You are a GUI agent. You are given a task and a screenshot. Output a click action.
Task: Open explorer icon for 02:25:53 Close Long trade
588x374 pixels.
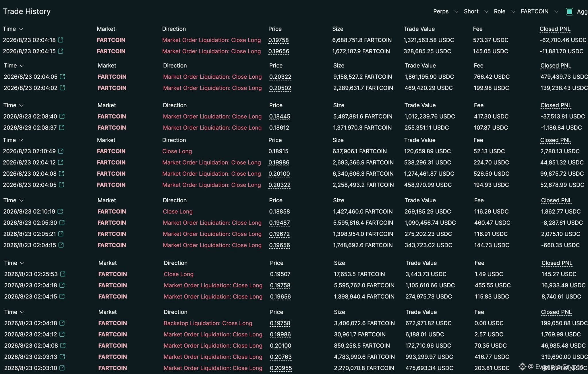click(63, 274)
